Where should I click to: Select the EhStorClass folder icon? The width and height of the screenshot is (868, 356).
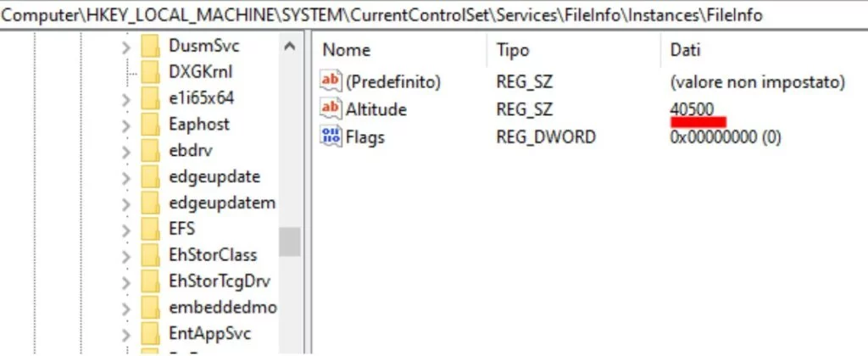[151, 255]
